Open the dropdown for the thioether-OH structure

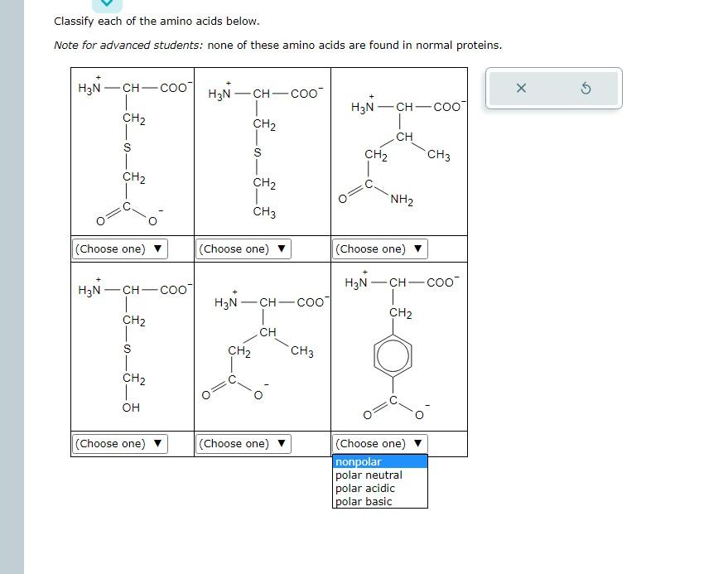click(119, 443)
